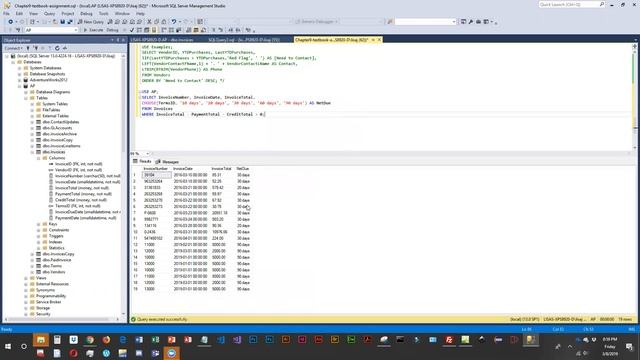Select result cell with invoice total 1076.06
640x360 pixels.
(x=222, y=232)
